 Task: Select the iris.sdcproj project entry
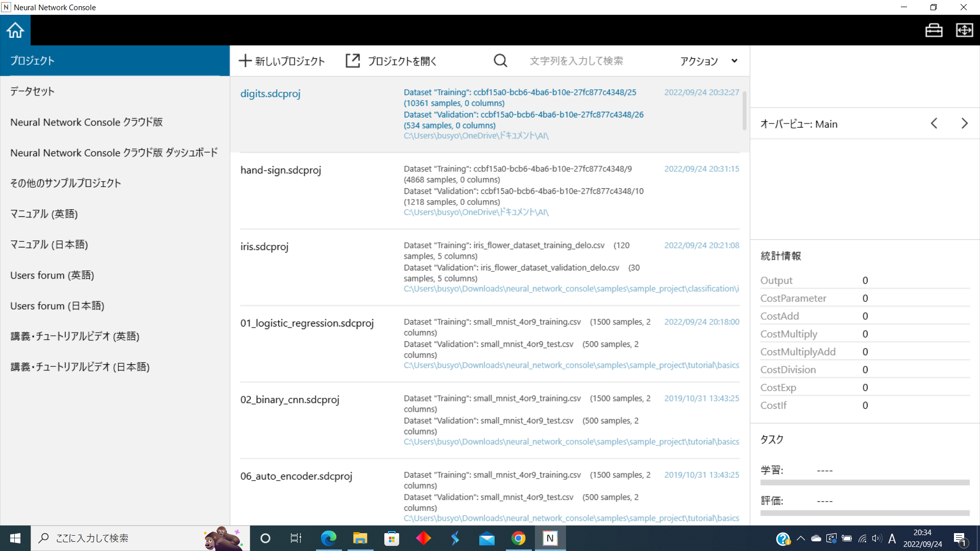tap(264, 246)
